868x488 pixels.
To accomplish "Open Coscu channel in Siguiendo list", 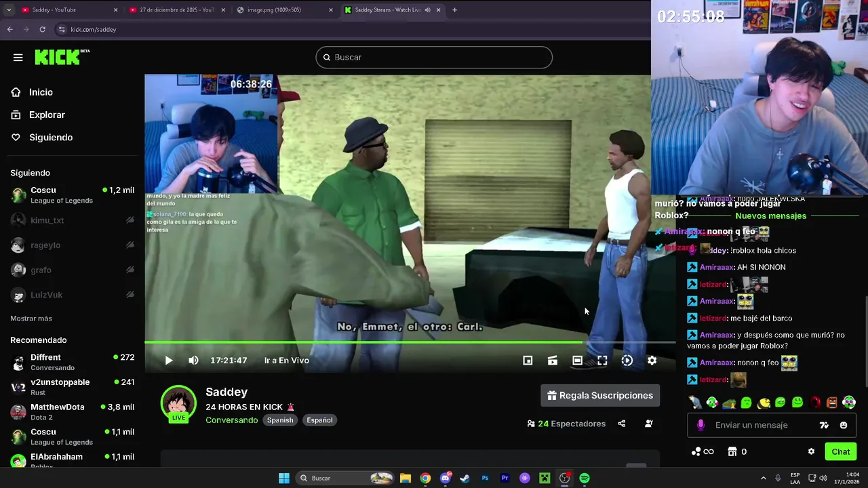I will click(73, 195).
